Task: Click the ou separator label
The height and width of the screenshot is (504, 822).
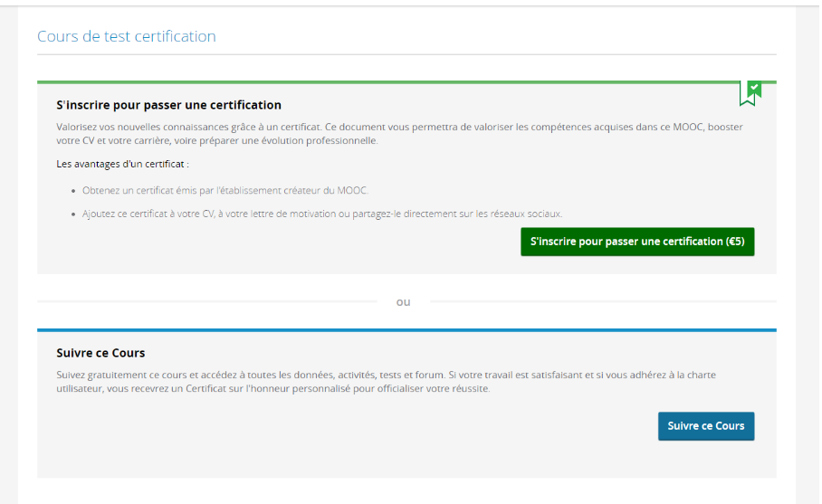Action: point(403,302)
